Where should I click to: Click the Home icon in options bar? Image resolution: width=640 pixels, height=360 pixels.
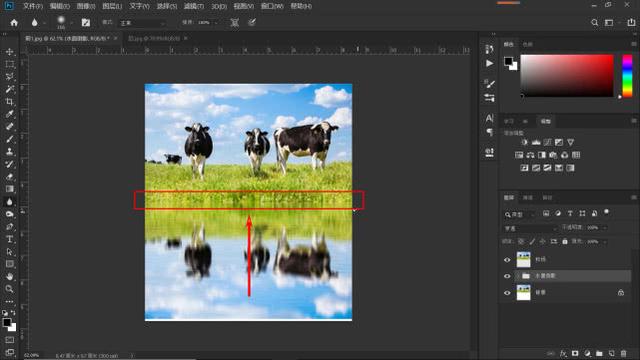coord(14,23)
